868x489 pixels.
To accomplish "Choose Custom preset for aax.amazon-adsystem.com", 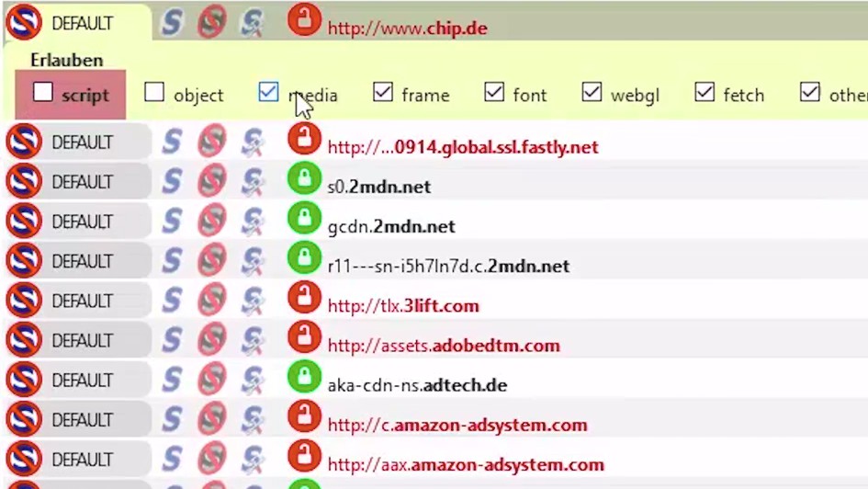I will [x=253, y=459].
